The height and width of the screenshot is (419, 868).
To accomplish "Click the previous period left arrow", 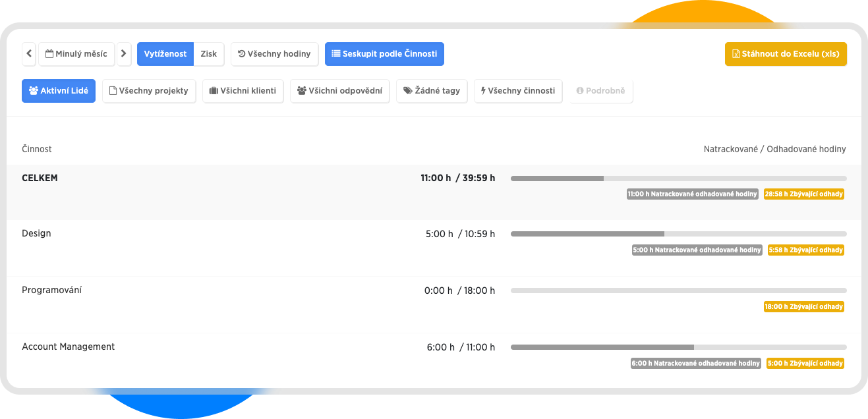I will pyautogui.click(x=29, y=54).
